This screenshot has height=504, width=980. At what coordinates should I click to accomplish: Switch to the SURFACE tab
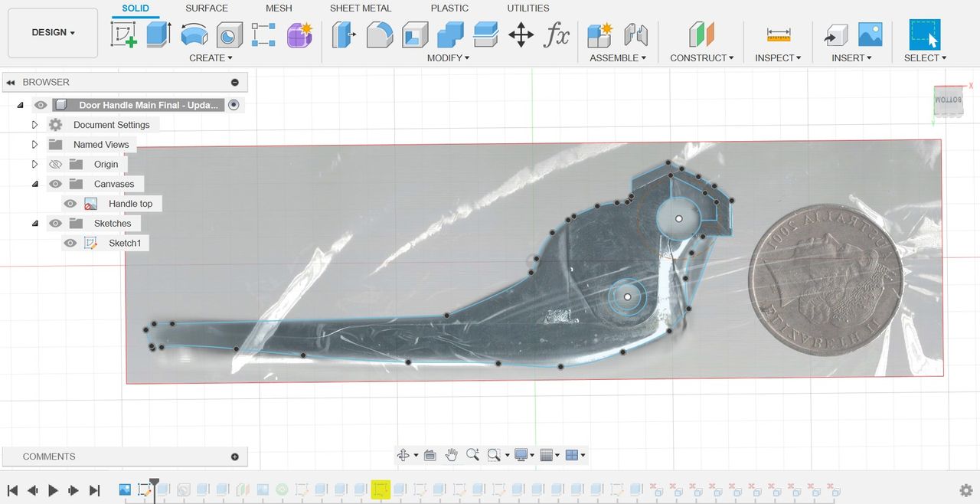pos(207,8)
